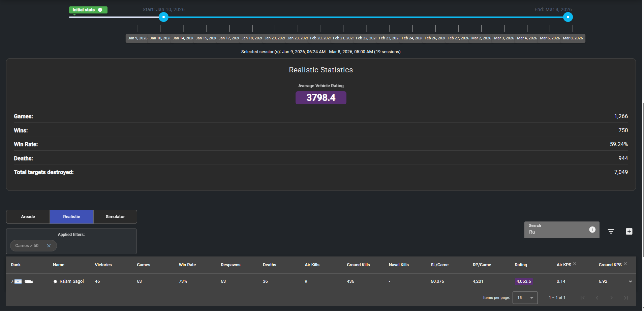Select the Realistic mode toggle
The image size is (644, 311).
71,217
